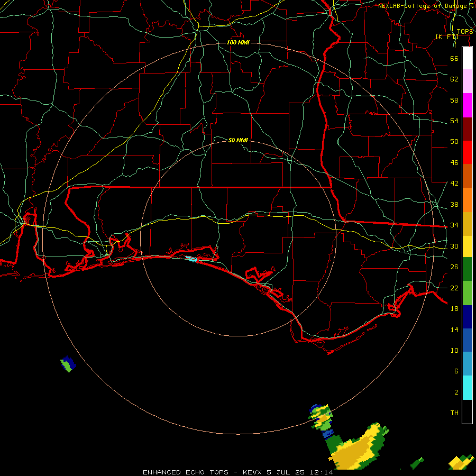Click the magenta legend swatch

tap(467, 105)
